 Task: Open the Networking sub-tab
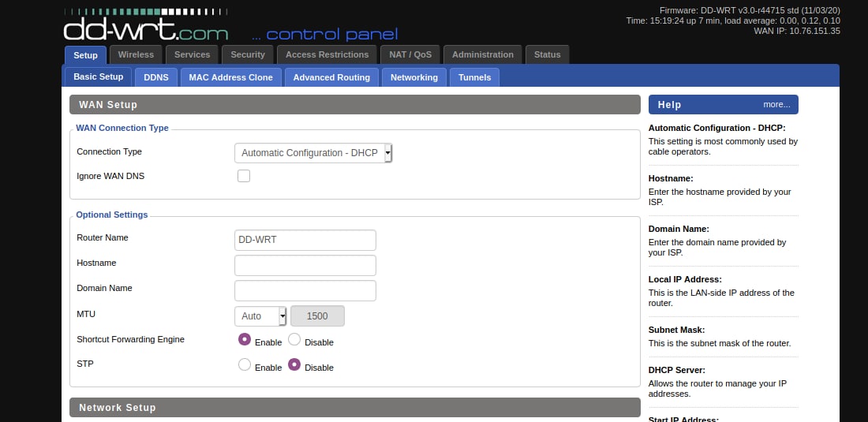[414, 77]
